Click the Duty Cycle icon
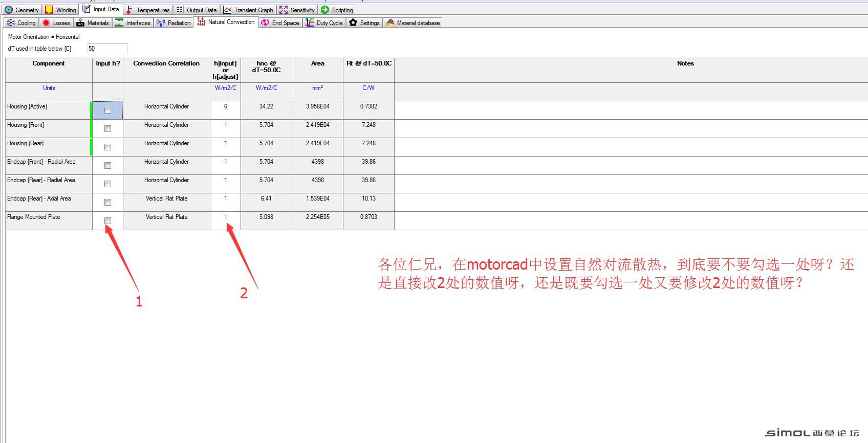Image resolution: width=868 pixels, height=443 pixels. pos(310,23)
